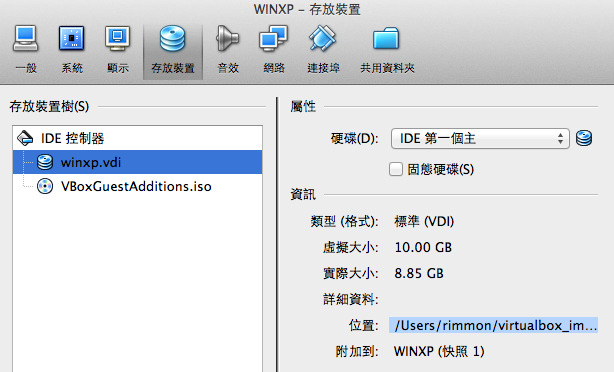Open the 系統 (System) settings icon
The image size is (614, 372).
click(x=71, y=38)
